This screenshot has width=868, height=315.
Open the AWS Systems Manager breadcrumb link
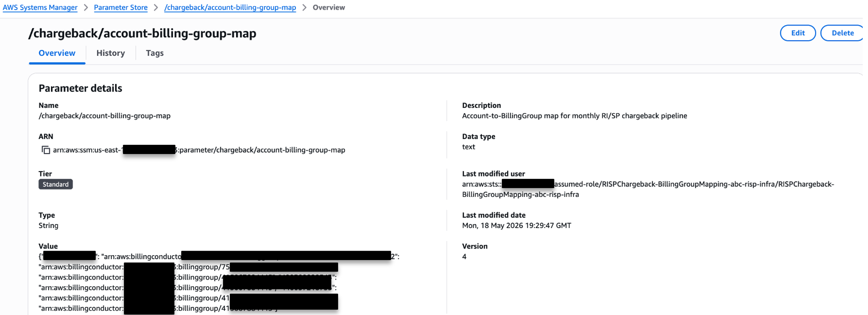tap(40, 7)
